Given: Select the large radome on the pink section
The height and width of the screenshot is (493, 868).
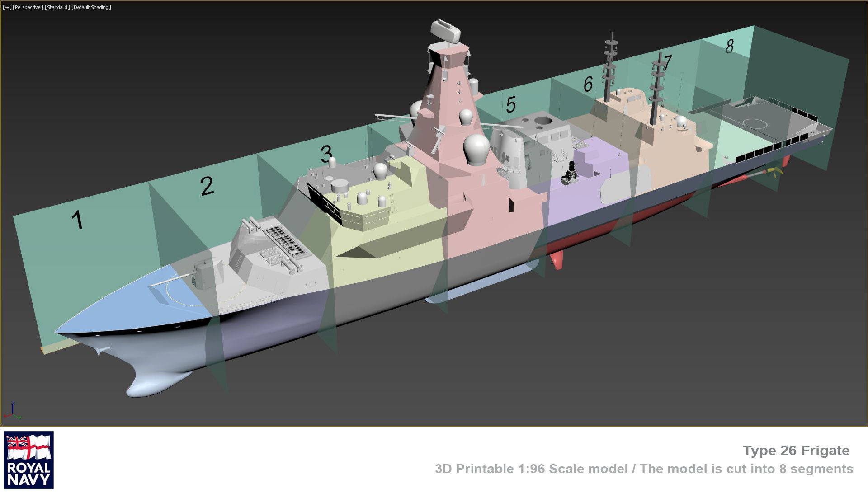Looking at the screenshot, I should (x=476, y=149).
